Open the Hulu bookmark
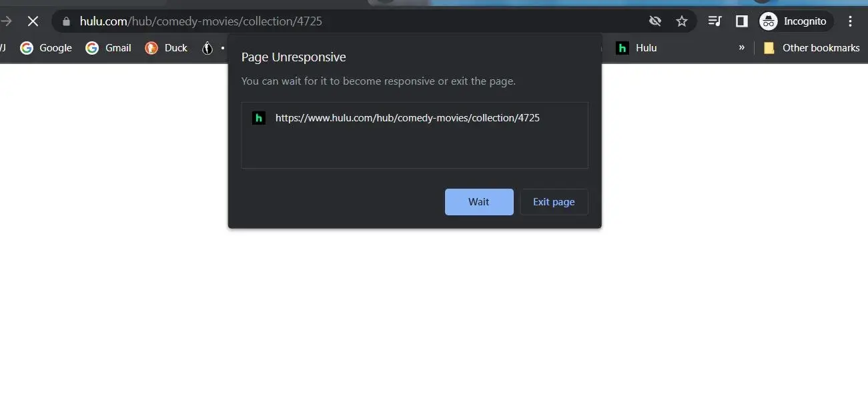 [x=636, y=48]
